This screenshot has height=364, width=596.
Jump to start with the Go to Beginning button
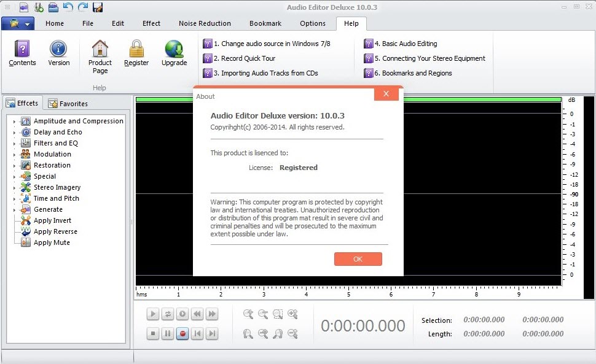click(x=197, y=334)
